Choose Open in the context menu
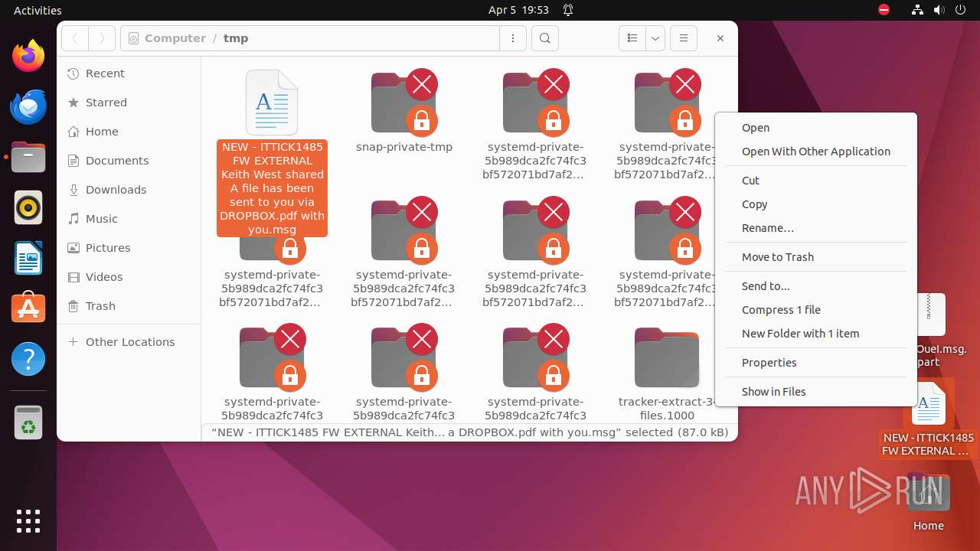980x551 pixels. [x=816, y=128]
